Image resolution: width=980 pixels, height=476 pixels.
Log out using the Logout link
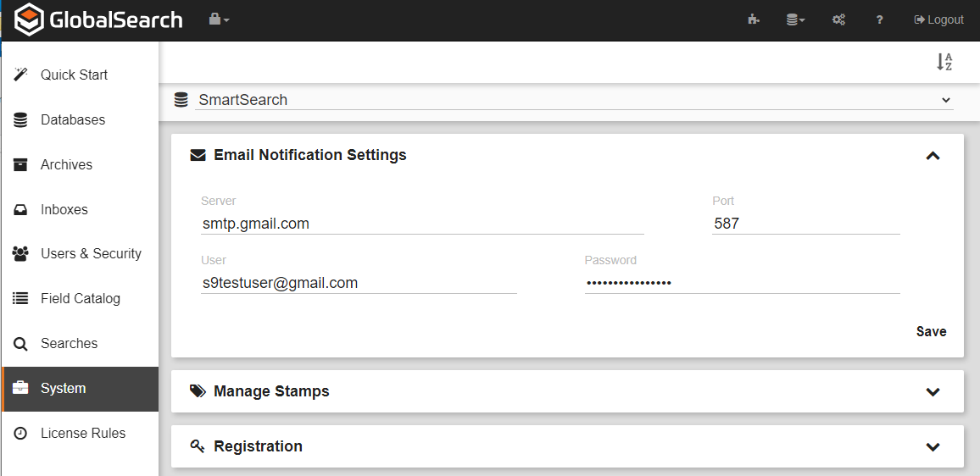coord(939,19)
